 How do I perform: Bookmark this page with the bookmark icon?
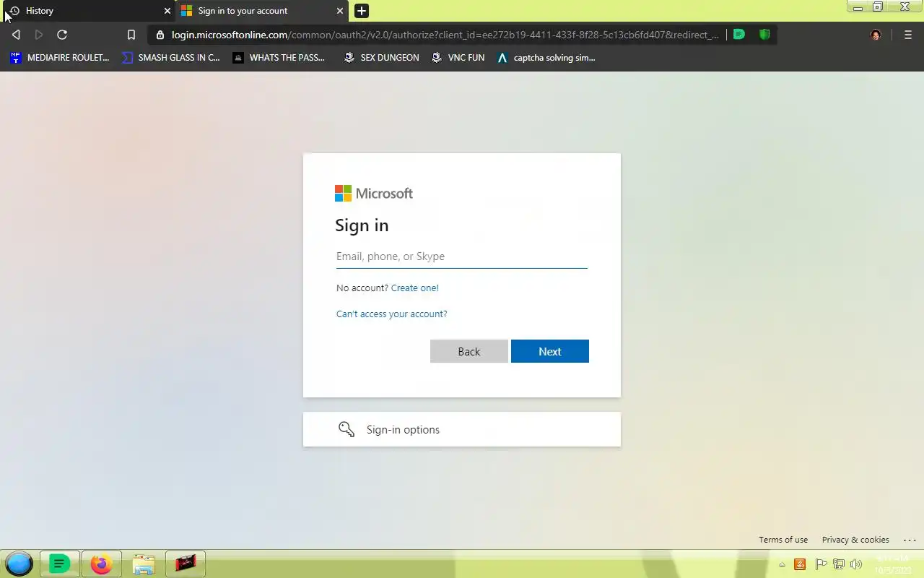[x=131, y=35]
